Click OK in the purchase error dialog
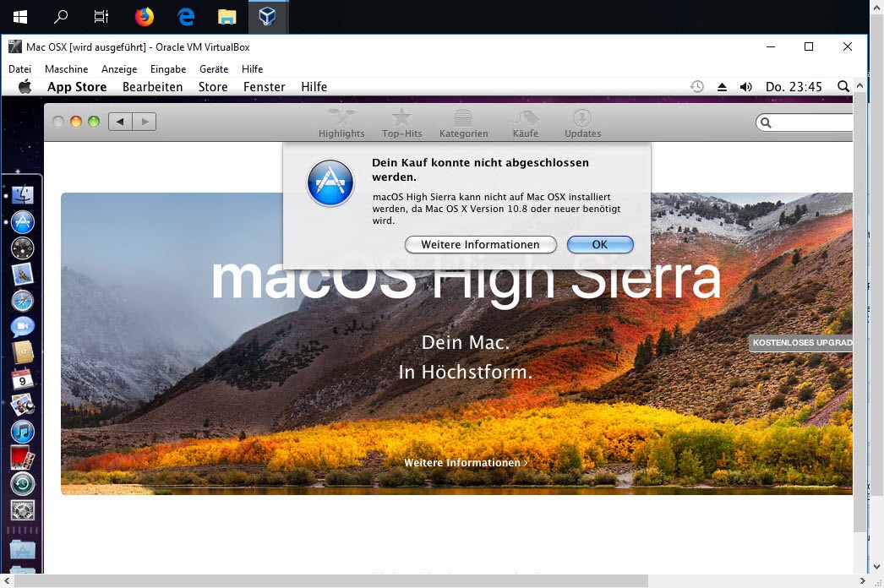Viewport: 884px width, 588px height. tap(600, 244)
